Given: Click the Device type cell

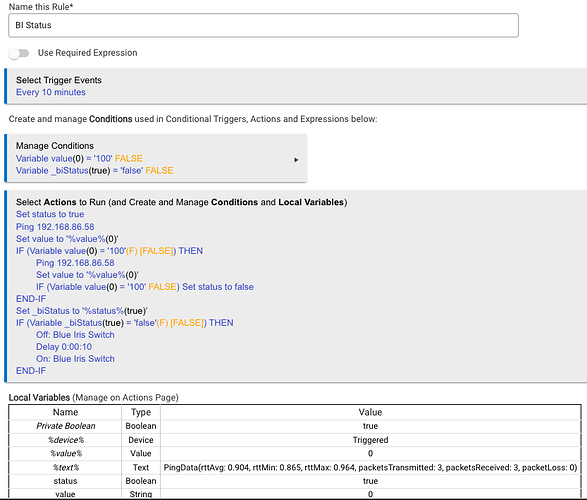Looking at the screenshot, I should point(141,440).
